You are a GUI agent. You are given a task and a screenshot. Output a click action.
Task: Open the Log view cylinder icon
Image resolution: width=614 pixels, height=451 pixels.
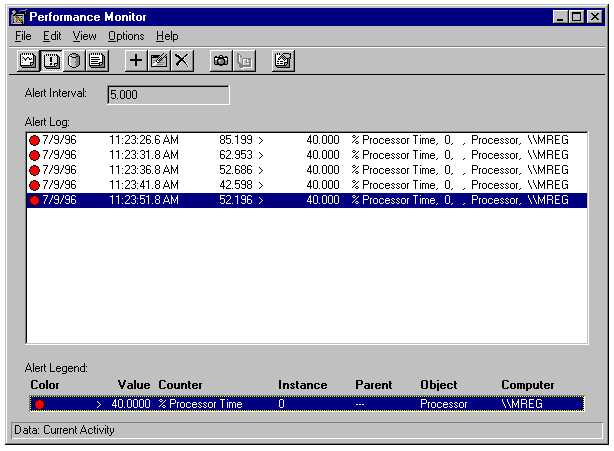[73, 61]
